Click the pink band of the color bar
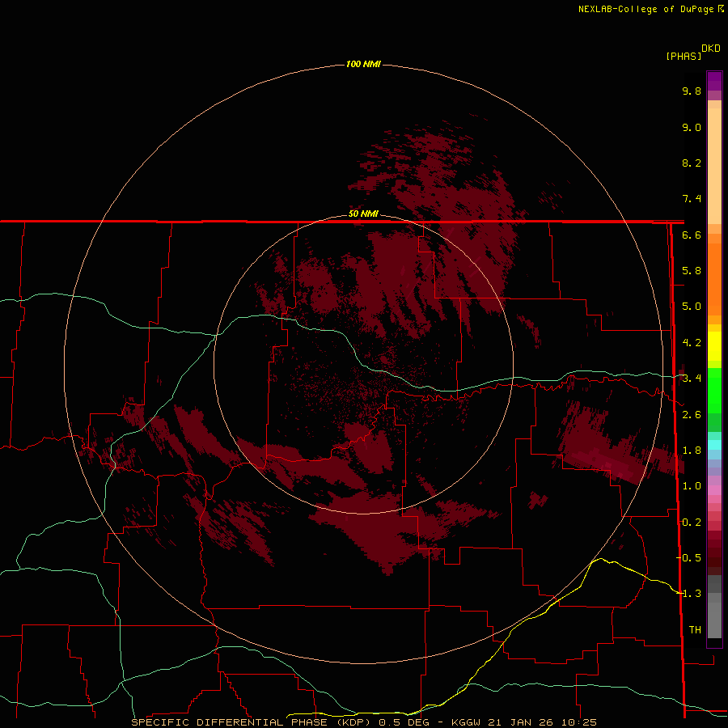The height and width of the screenshot is (728, 728). [714, 490]
